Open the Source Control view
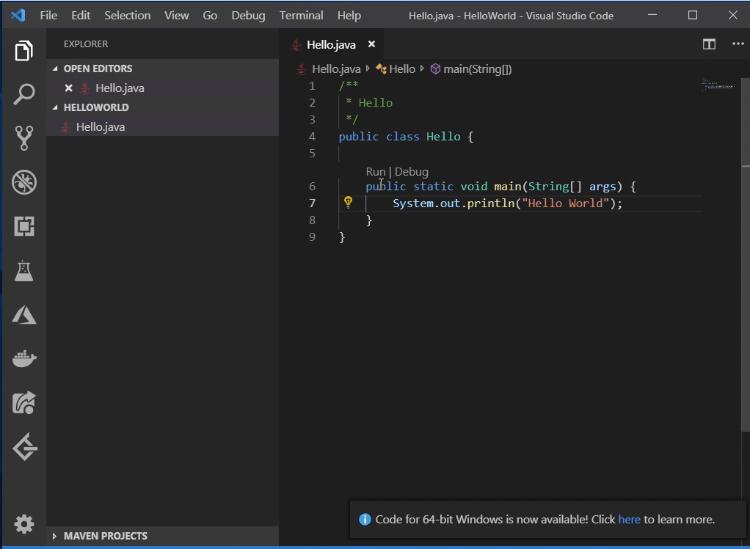Screen dimensions: 750x549 click(x=24, y=138)
